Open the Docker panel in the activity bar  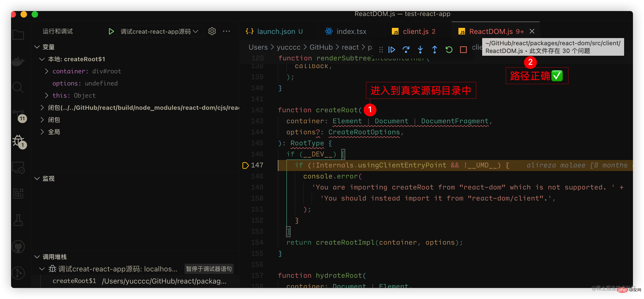coord(18,61)
